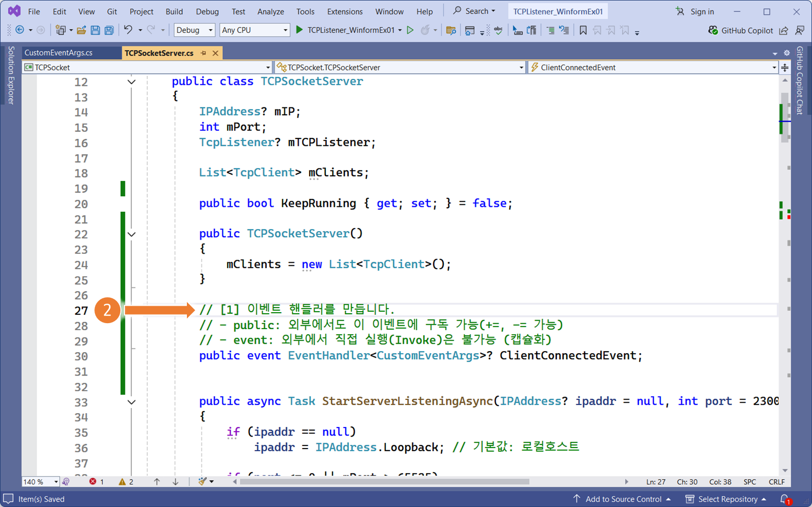
Task: Click the browser home window icon in toolbar
Action: (470, 30)
